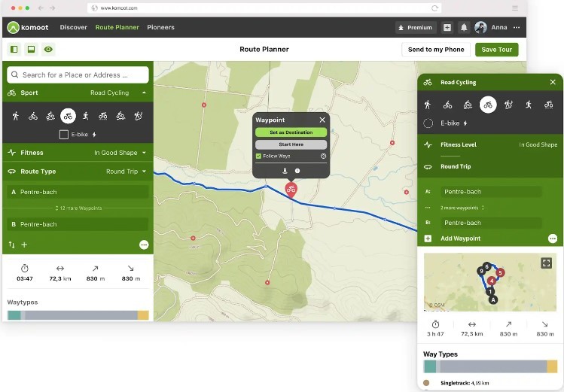The height and width of the screenshot is (392, 564).
Task: Click yellow segment of Waytypes bar left
Action: point(143,315)
